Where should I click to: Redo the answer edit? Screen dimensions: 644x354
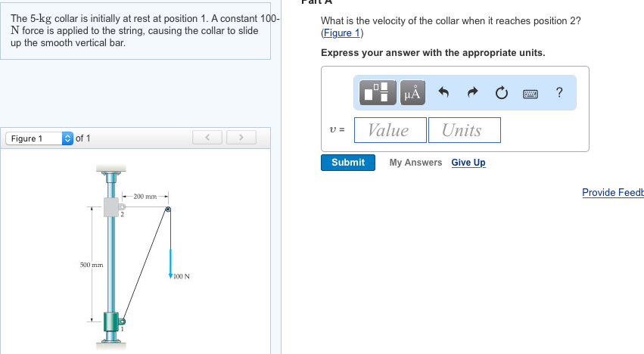coord(473,93)
